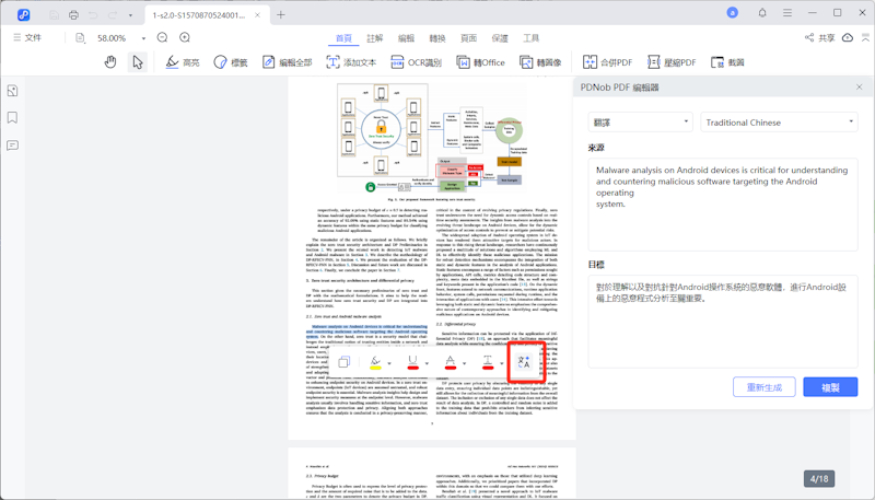Open the 翻譯 mode dropdown
Viewport: 875px width, 500px height.
(640, 122)
